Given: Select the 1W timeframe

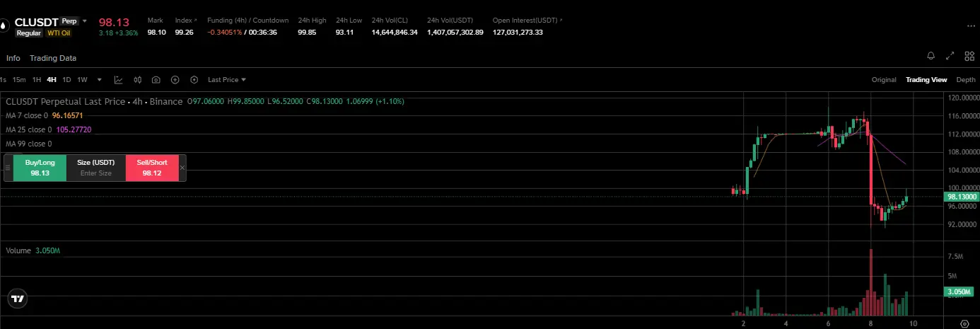Looking at the screenshot, I should point(82,80).
